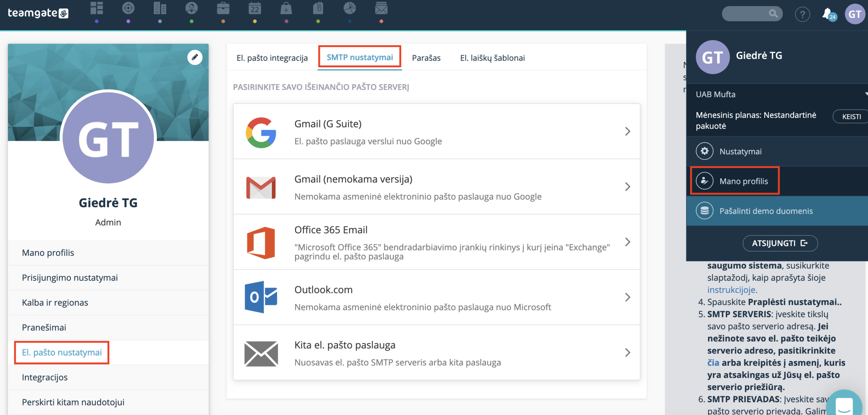Click the ATSIJUNGTI logout button
The image size is (868, 415).
tap(780, 243)
